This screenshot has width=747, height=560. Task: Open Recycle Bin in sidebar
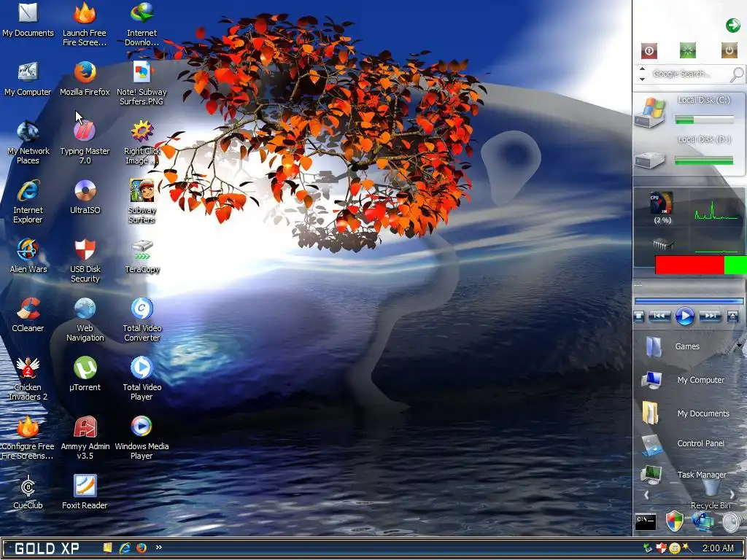(x=711, y=494)
